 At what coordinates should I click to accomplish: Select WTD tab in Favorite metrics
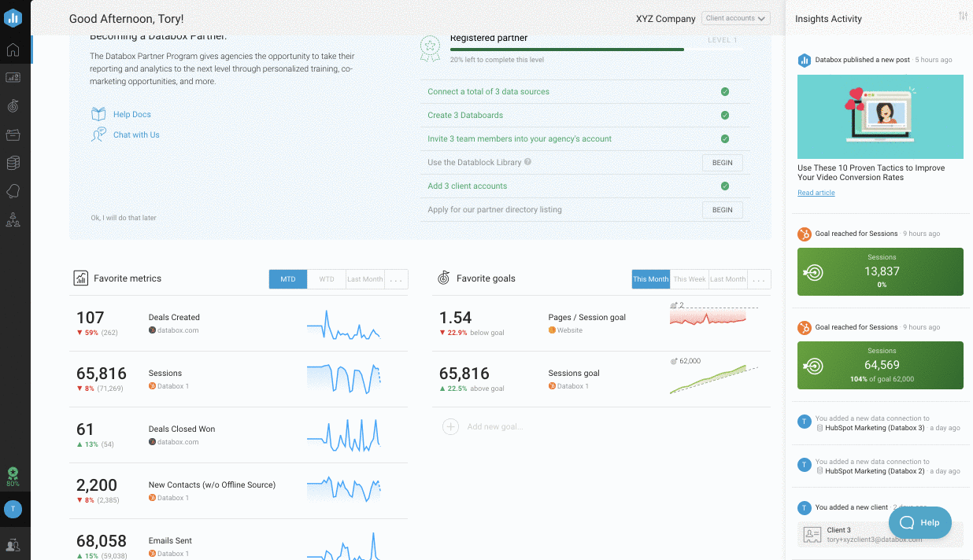tap(327, 279)
